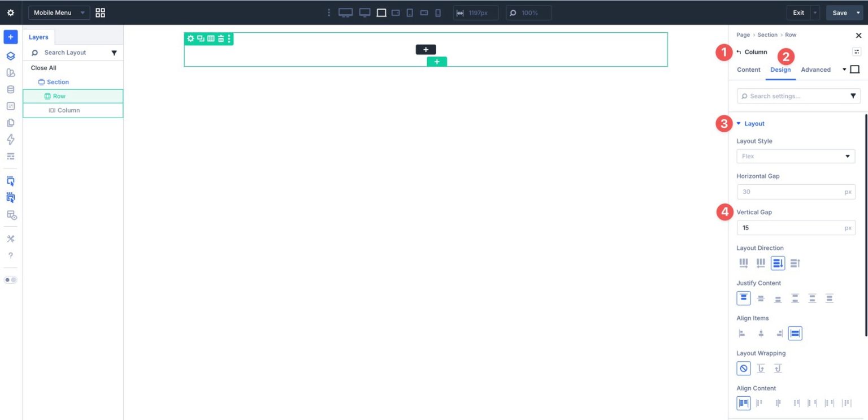Select No Wrap in Layout Wrapping

744,369
